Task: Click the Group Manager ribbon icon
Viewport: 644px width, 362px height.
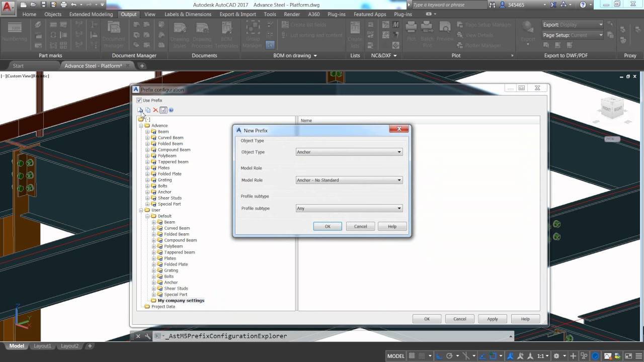Action: click(x=253, y=34)
